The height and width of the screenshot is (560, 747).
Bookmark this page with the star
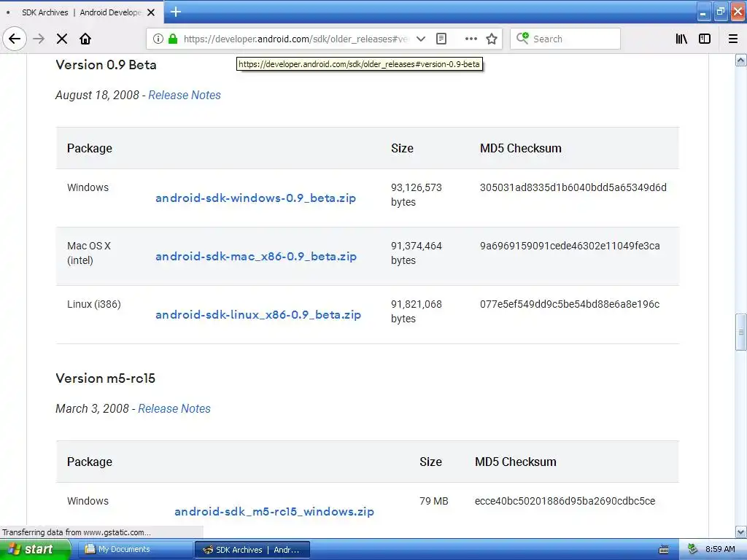(x=492, y=39)
